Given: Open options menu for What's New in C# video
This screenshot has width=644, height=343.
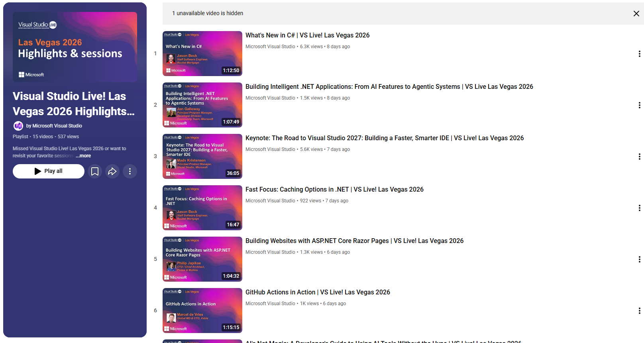Looking at the screenshot, I should (639, 54).
